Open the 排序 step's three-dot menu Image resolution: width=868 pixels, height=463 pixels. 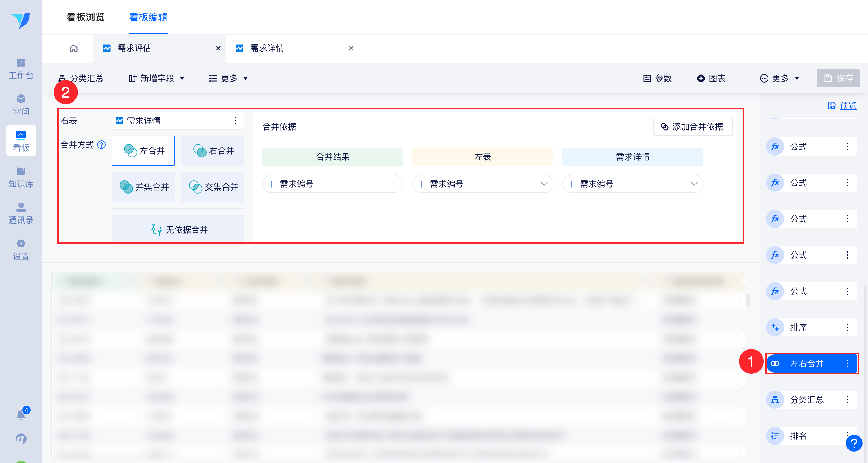[847, 327]
